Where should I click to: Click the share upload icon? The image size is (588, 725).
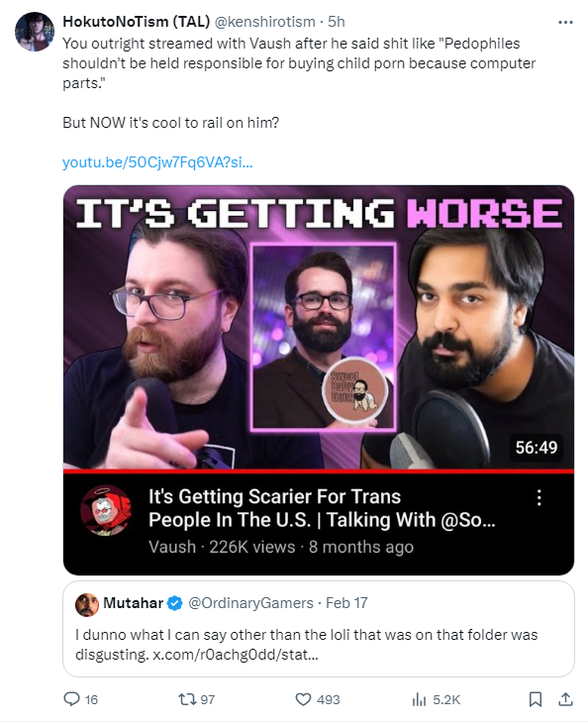tap(565, 698)
